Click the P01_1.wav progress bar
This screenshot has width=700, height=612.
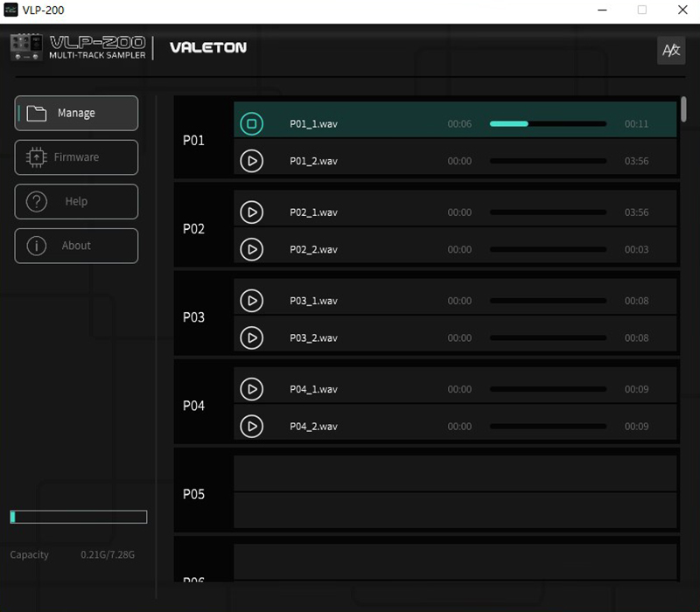pyautogui.click(x=548, y=122)
